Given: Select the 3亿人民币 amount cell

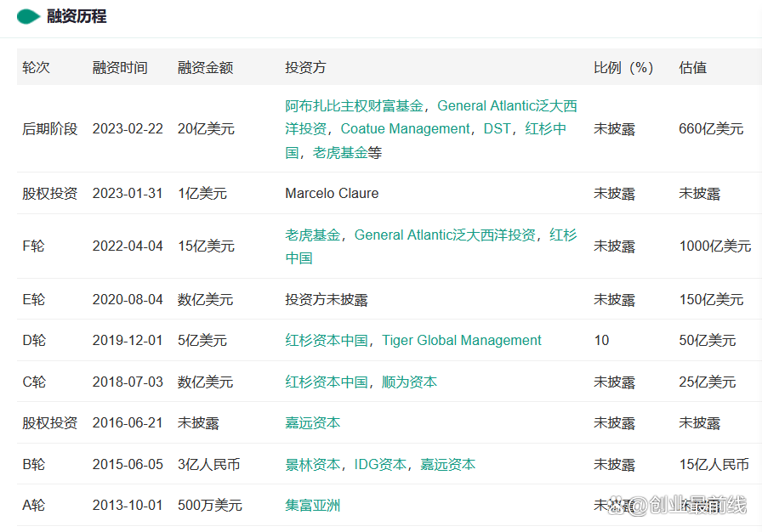Looking at the screenshot, I should point(209,465).
